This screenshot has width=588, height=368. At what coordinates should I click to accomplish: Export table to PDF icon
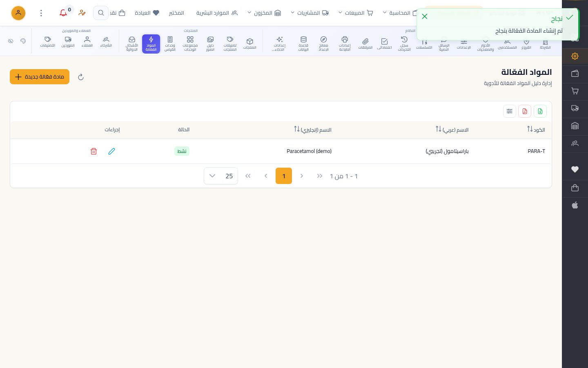point(525,111)
